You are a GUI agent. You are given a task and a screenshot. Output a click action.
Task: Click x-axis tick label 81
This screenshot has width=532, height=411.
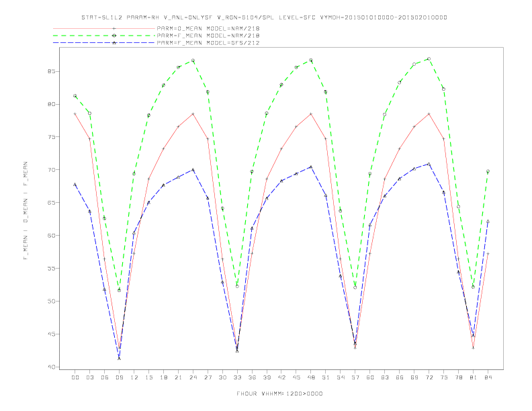tap(474, 377)
